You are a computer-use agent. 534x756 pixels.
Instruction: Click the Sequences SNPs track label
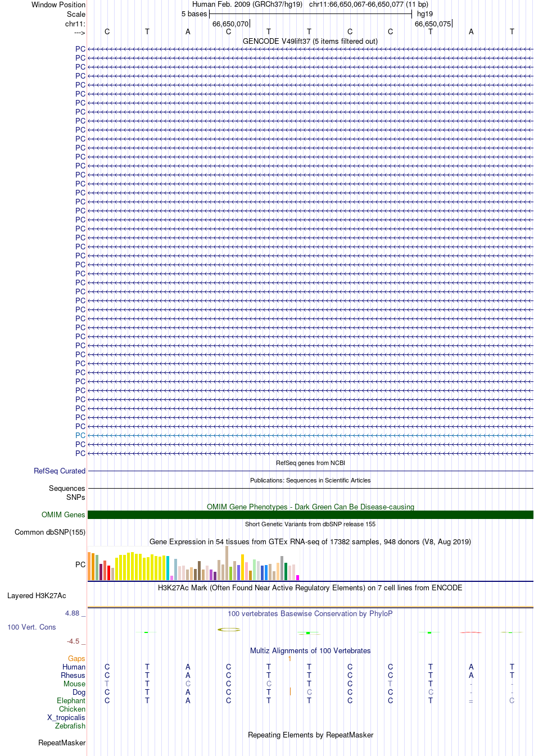(x=67, y=493)
